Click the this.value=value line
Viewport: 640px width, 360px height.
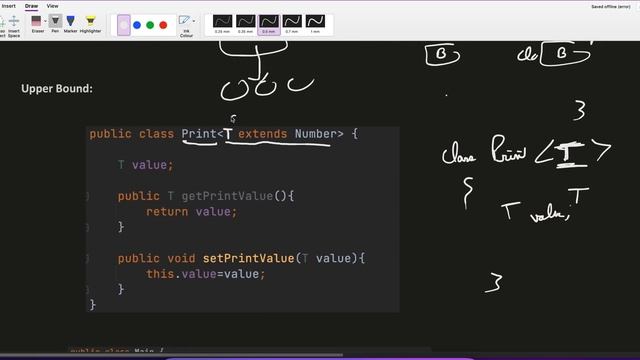click(206, 274)
